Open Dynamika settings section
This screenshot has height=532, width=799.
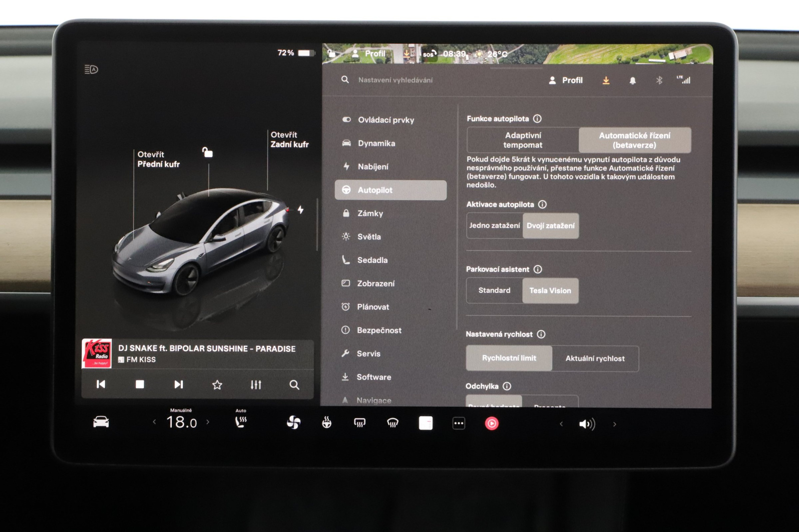coord(391,143)
